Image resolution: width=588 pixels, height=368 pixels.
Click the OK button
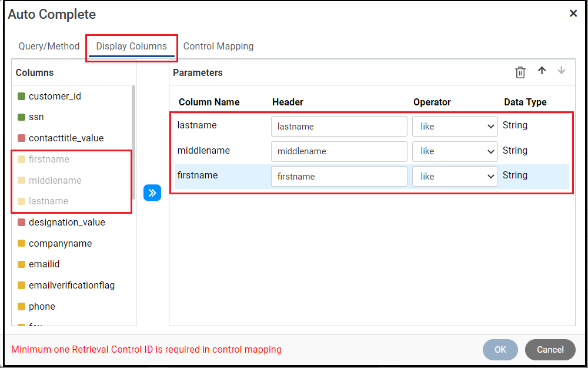500,350
